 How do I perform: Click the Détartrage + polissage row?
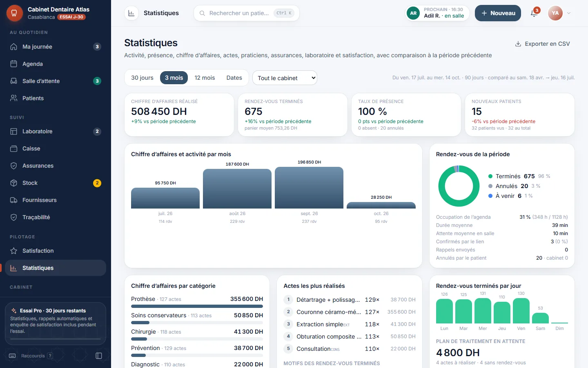click(x=350, y=300)
